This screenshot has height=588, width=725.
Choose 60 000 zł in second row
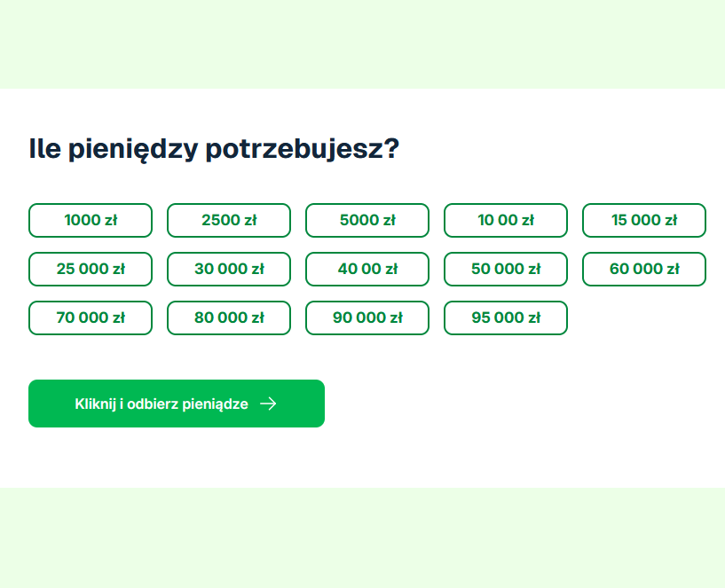(x=643, y=269)
